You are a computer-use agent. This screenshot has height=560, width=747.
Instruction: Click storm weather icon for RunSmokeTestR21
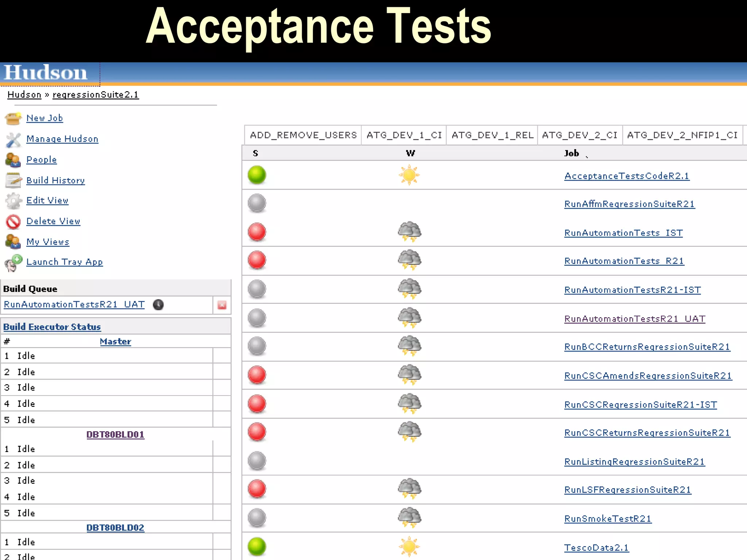click(x=409, y=518)
